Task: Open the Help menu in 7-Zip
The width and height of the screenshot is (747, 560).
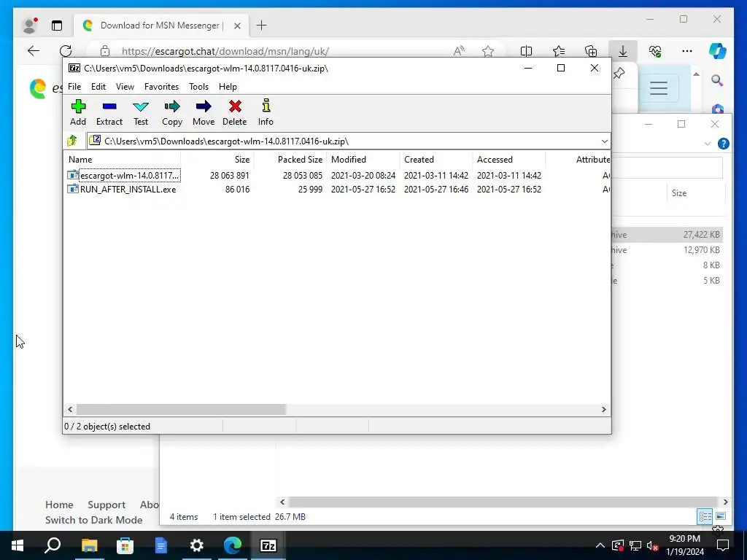Action: (228, 87)
